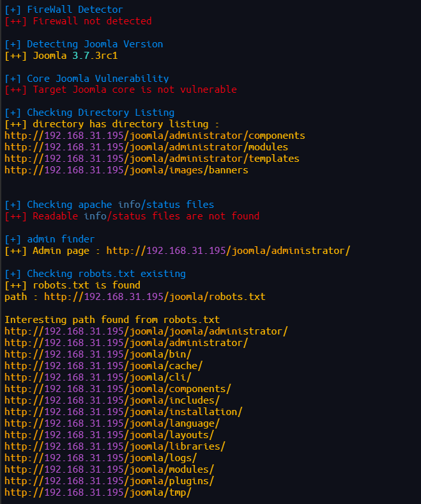
Task: Open the Admin page URL
Action: pyautogui.click(x=228, y=251)
